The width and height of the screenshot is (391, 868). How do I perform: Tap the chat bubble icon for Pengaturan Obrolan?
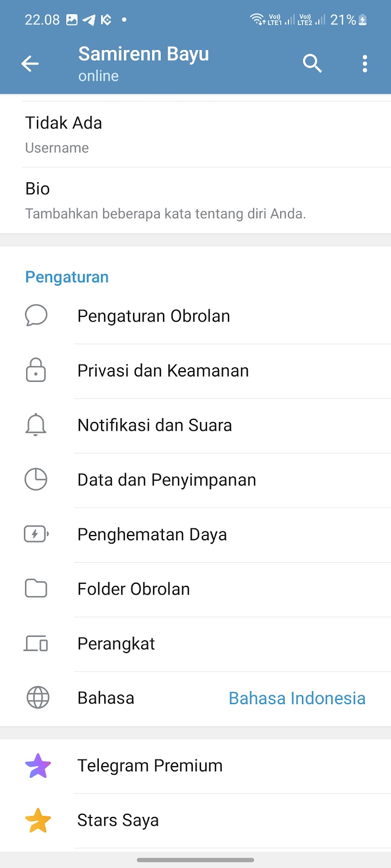36,316
